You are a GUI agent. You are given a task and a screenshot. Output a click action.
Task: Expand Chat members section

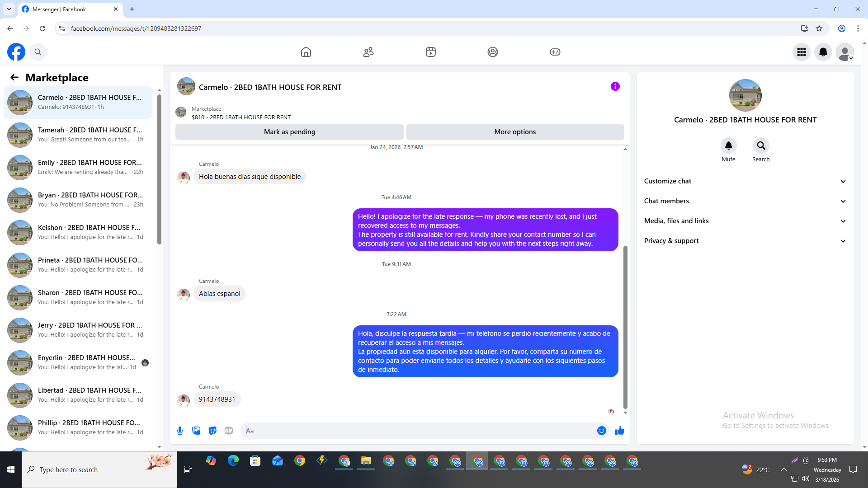745,201
